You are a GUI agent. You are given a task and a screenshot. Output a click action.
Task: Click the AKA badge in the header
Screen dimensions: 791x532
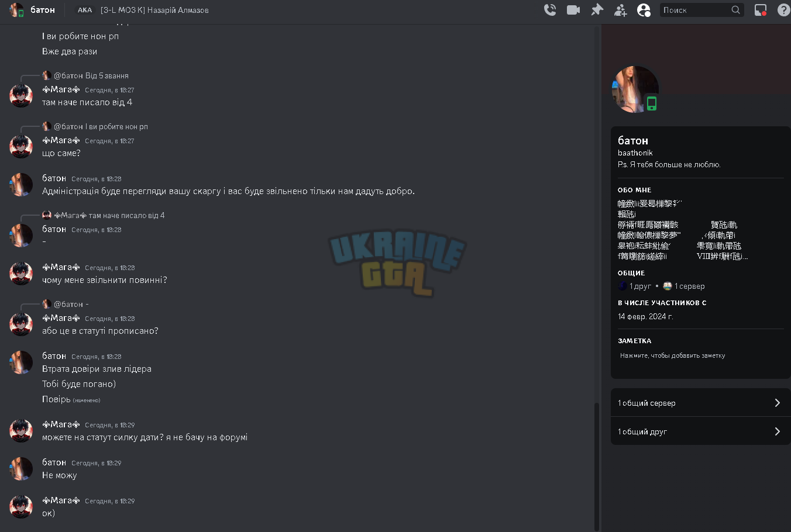[x=85, y=10]
